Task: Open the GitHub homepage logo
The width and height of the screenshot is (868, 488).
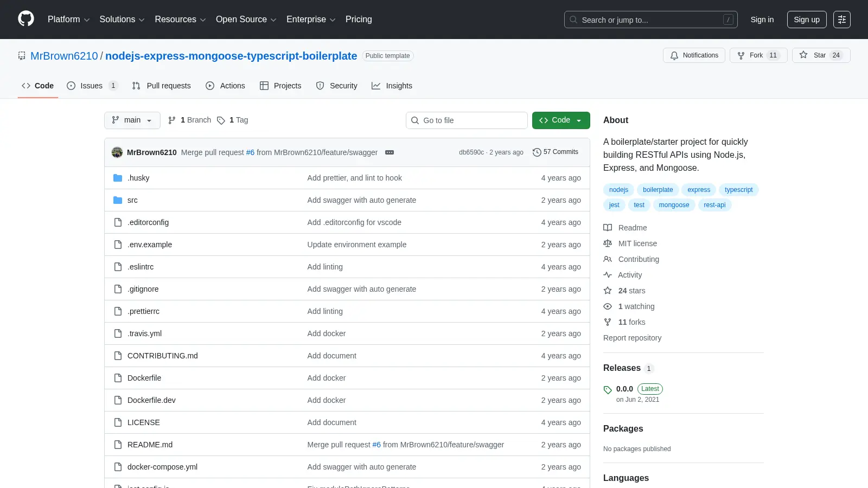Action: [x=26, y=19]
